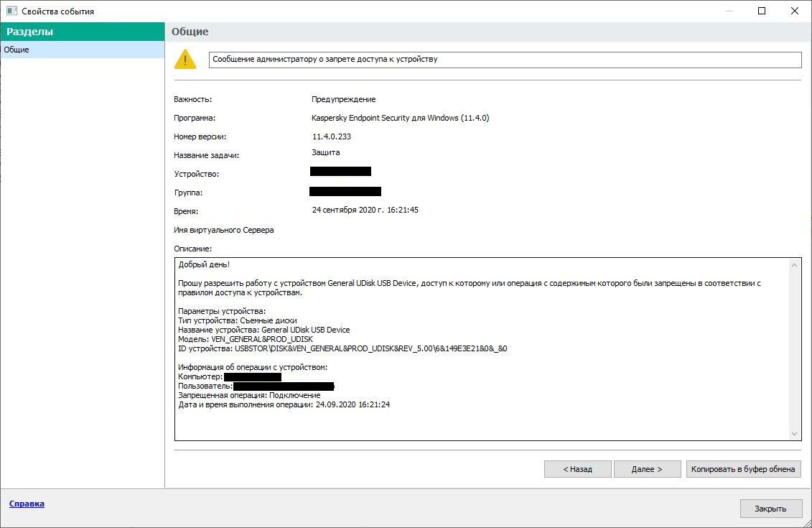Click the Имя виртуального Сервера label
This screenshot has width=812, height=528.
click(x=224, y=230)
